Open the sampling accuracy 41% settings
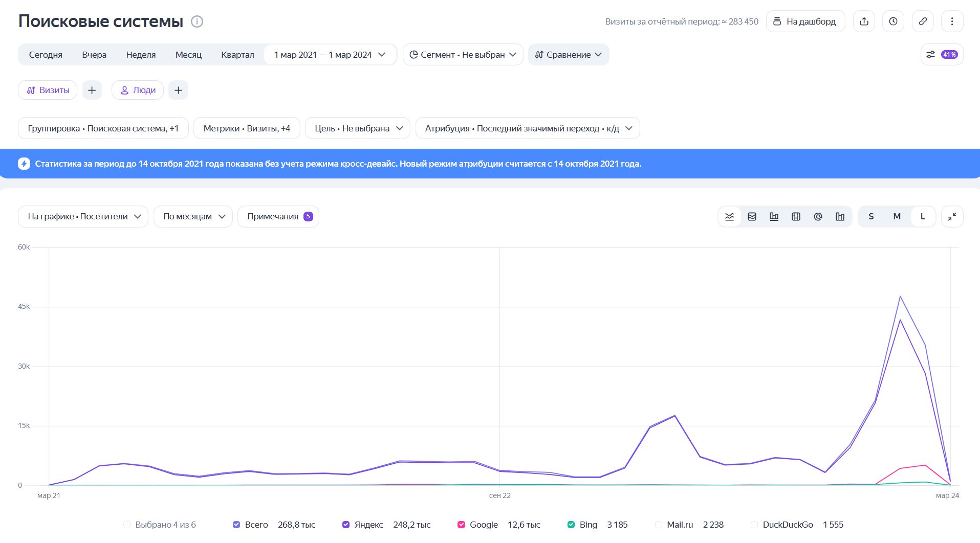 [x=942, y=55]
